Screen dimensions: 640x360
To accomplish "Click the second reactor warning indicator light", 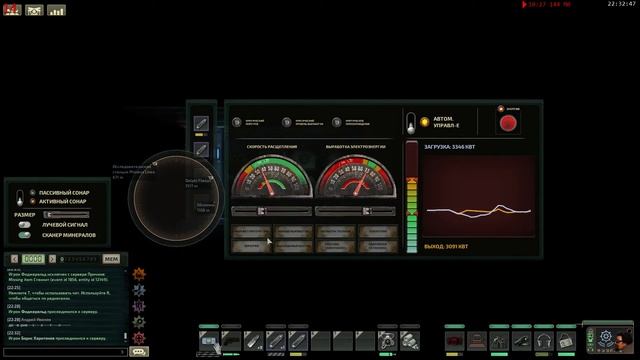I will [x=287, y=122].
